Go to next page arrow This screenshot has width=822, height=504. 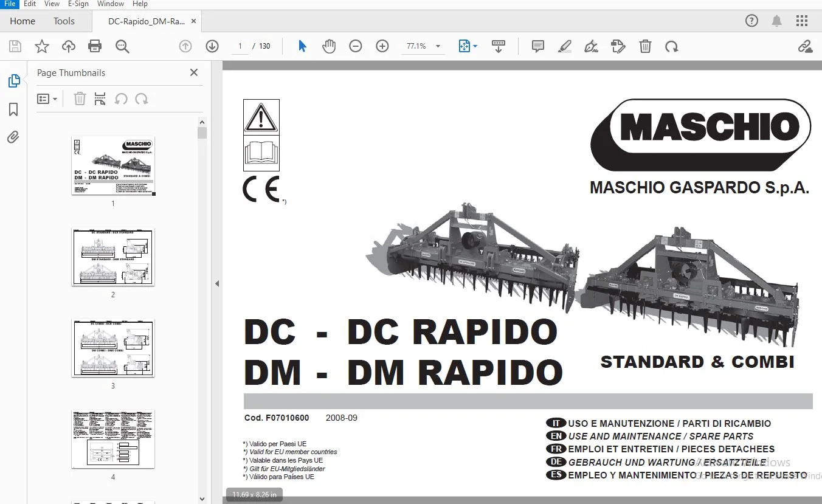click(212, 46)
